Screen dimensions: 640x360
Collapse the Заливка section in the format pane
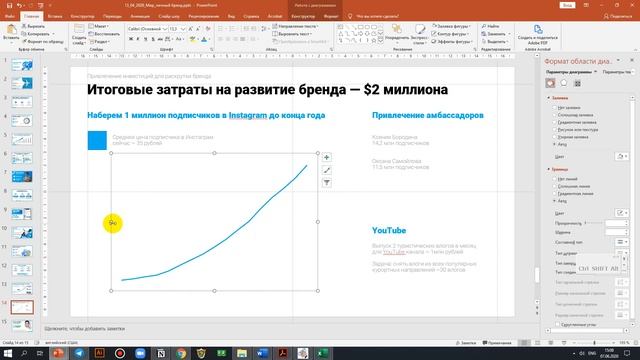[x=549, y=98]
